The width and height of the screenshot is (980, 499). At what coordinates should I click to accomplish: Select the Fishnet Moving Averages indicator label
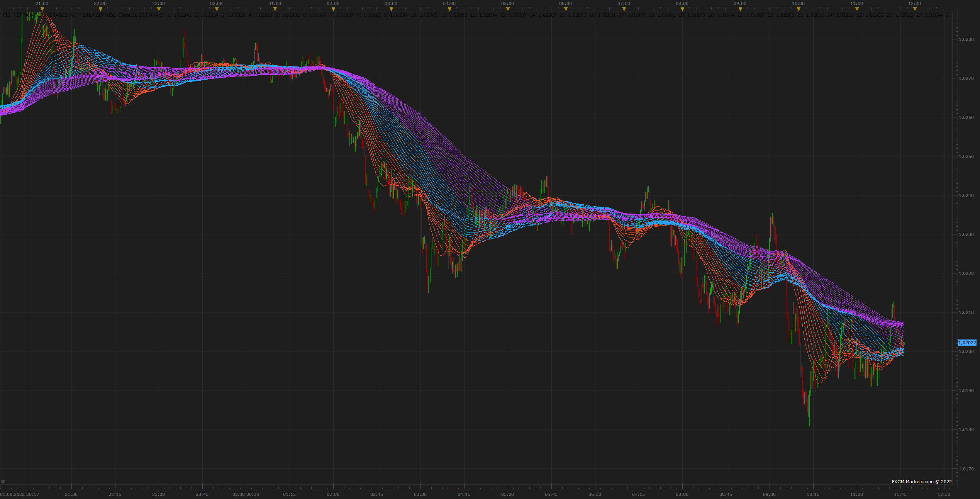click(84, 15)
